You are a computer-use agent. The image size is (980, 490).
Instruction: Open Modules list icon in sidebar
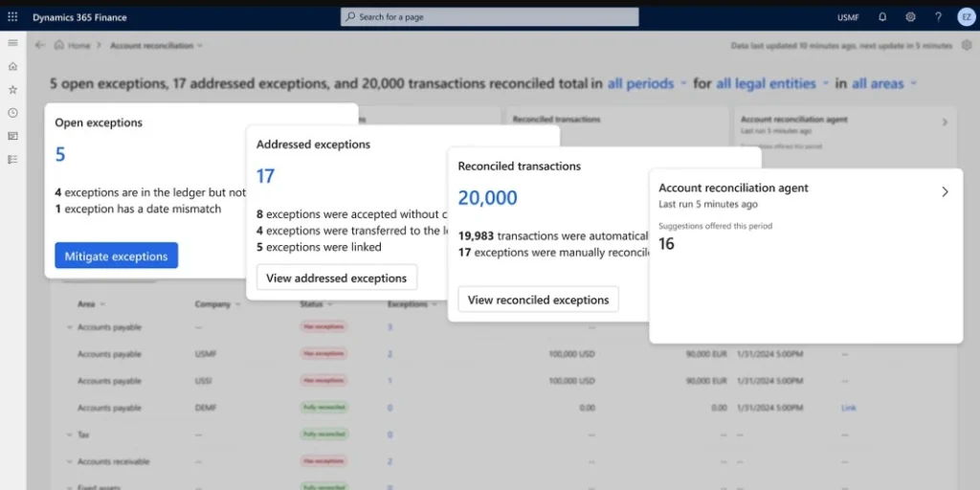tap(12, 160)
